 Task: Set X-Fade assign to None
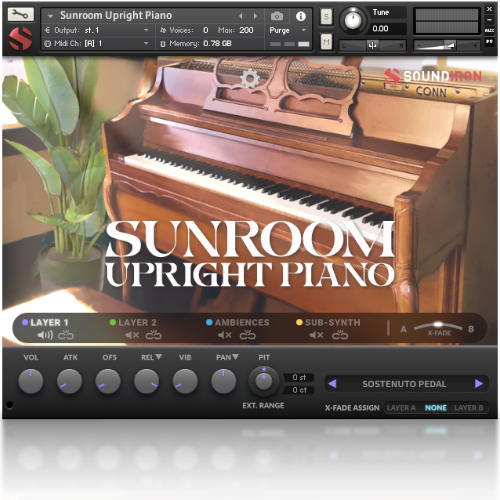click(436, 408)
